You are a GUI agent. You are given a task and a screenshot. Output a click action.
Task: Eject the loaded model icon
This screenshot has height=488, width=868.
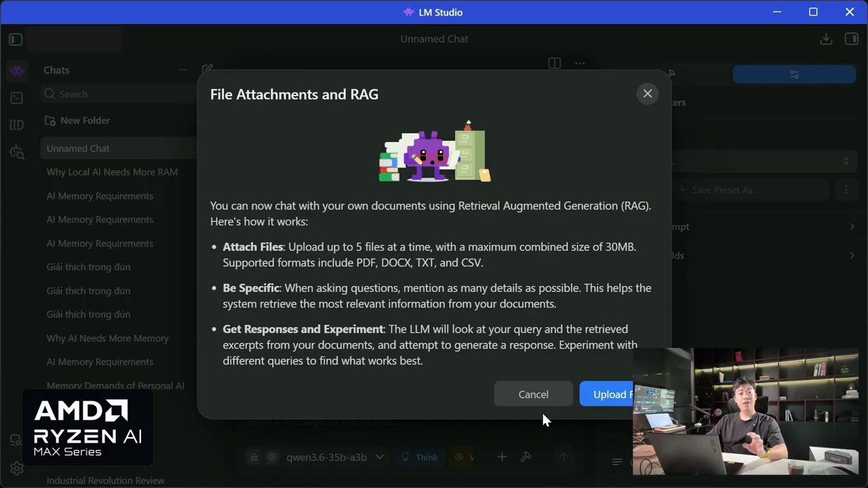pyautogui.click(x=254, y=457)
